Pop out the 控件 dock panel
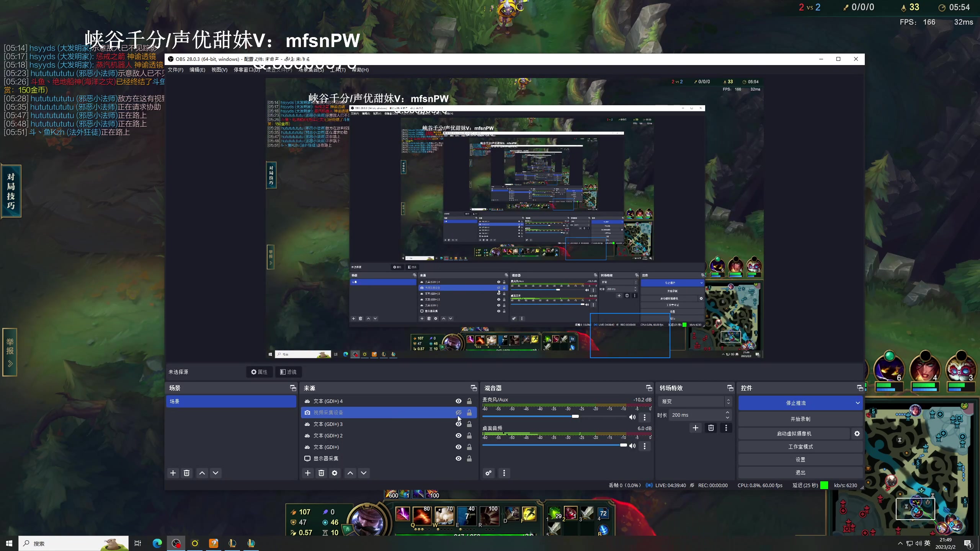This screenshot has width=980, height=551. tap(860, 388)
